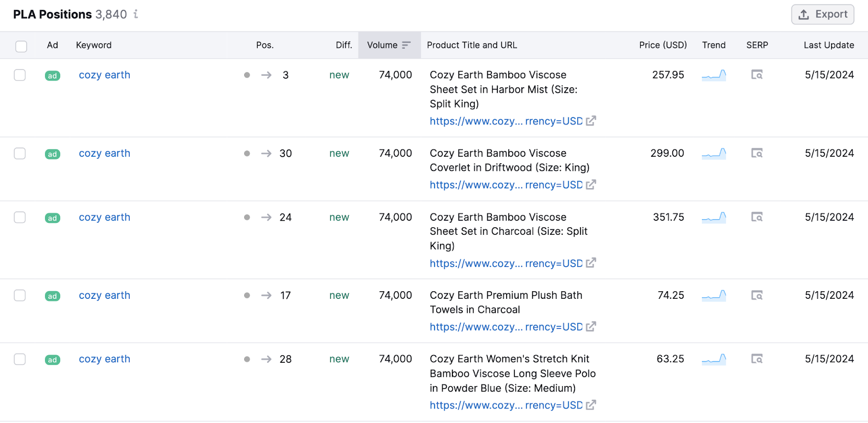The width and height of the screenshot is (868, 423).
Task: Open external link icon for Stretch Knit Polo URL
Action: coord(591,405)
